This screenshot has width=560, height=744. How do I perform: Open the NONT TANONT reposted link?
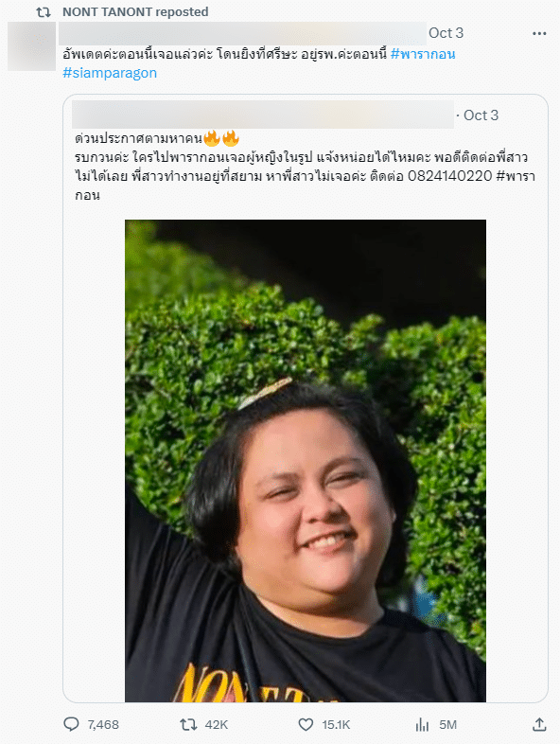(x=135, y=12)
